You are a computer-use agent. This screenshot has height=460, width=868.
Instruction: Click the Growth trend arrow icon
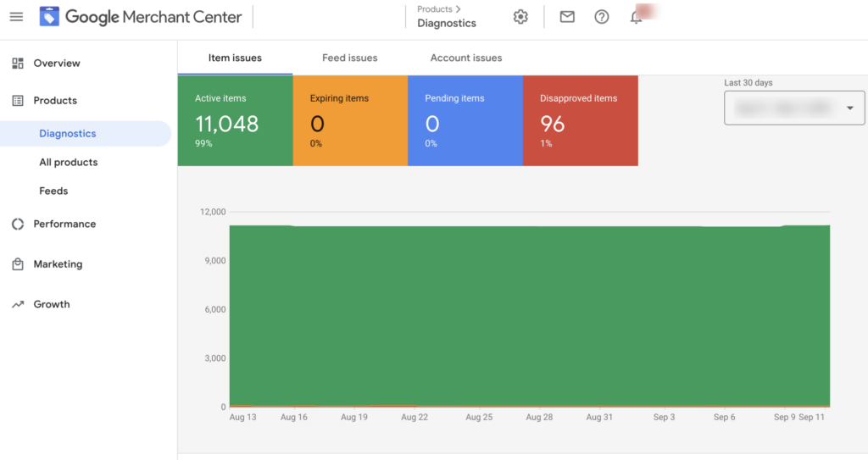18,304
